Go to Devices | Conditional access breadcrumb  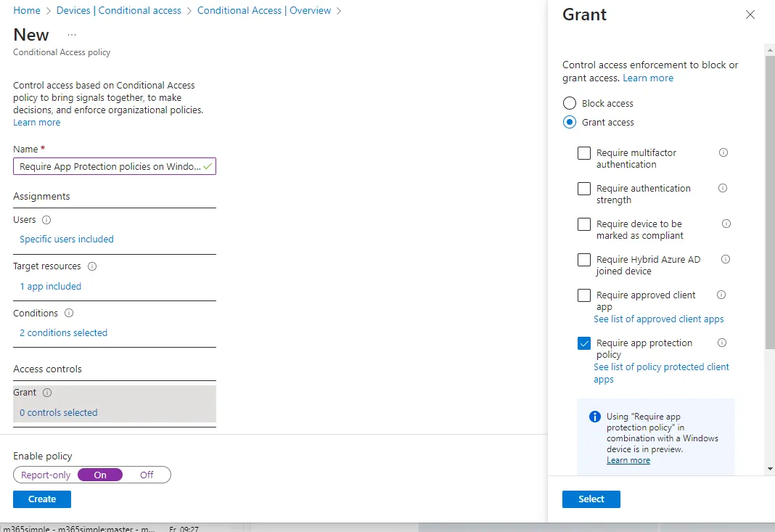coord(119,11)
